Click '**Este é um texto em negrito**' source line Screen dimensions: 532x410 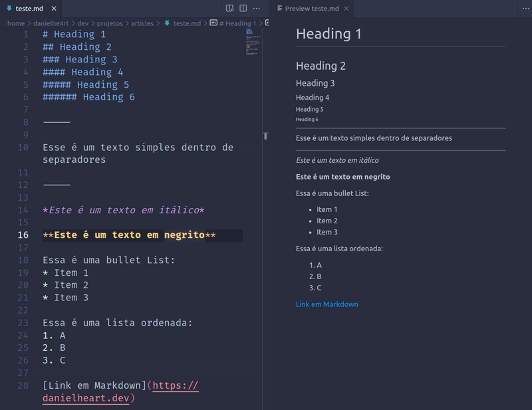[129, 235]
